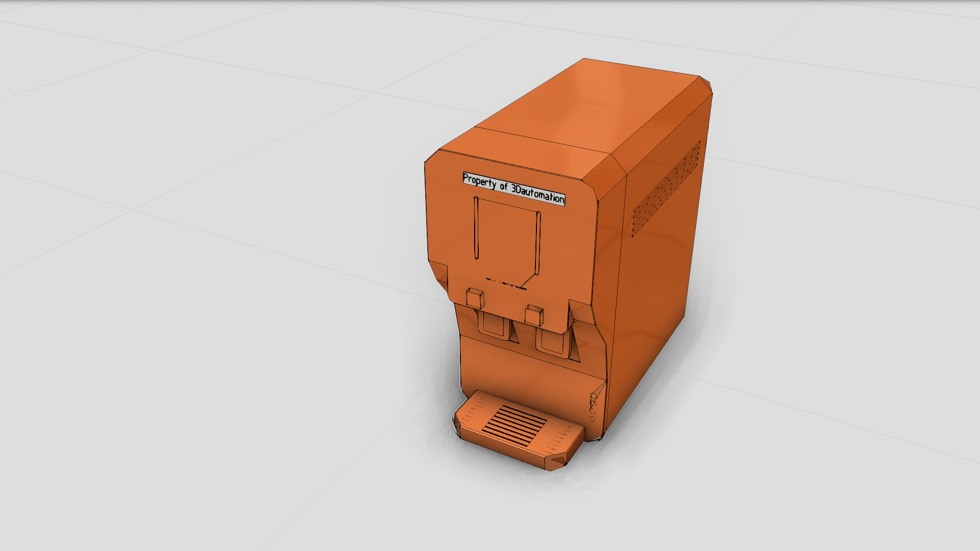Viewport: 980px width, 551px height.
Task: Click the left dispensing nozzle
Action: [x=493, y=325]
